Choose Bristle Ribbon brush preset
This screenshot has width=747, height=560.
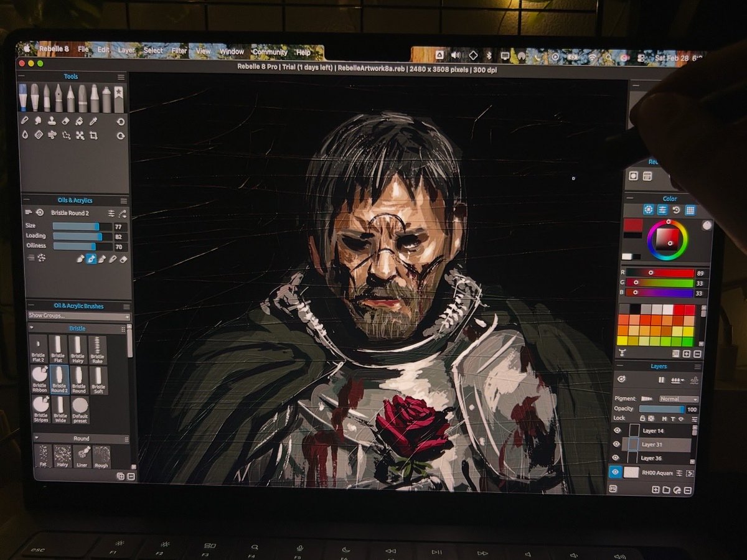click(x=39, y=380)
